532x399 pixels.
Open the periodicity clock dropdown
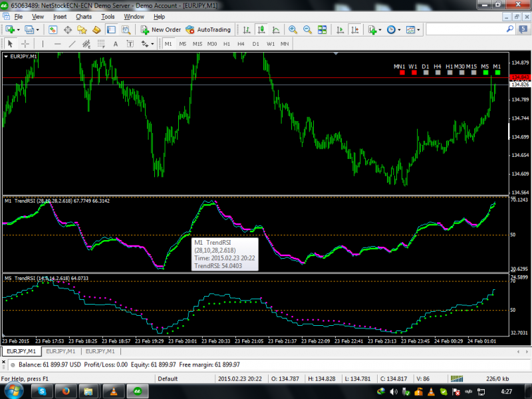[399, 29]
